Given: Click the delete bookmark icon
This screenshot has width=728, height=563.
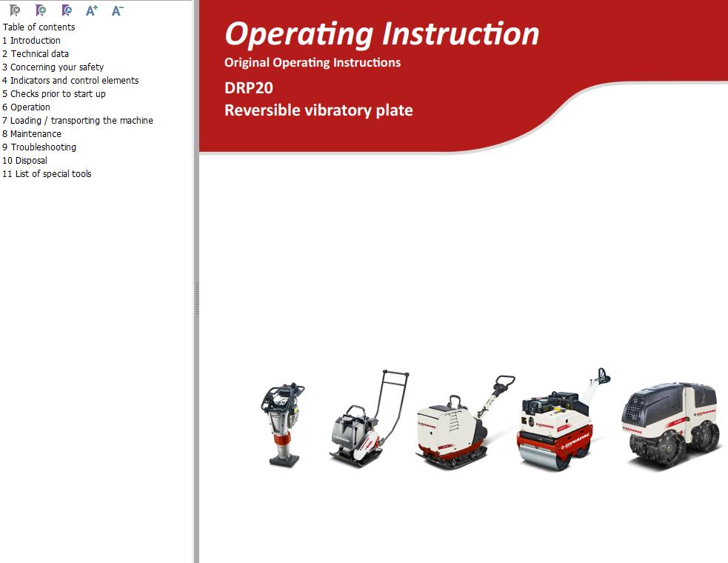Looking at the screenshot, I should (15, 10).
